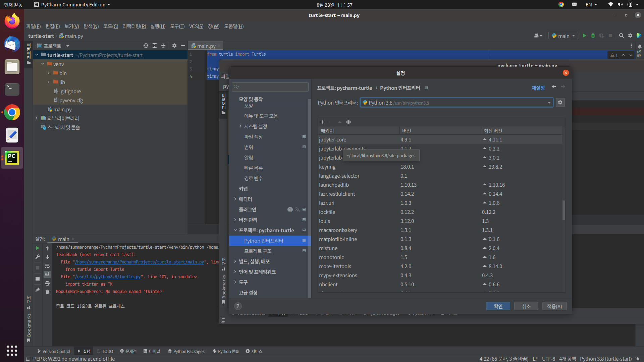Open the Python 3.8 interpreter dropdown

[549, 103]
